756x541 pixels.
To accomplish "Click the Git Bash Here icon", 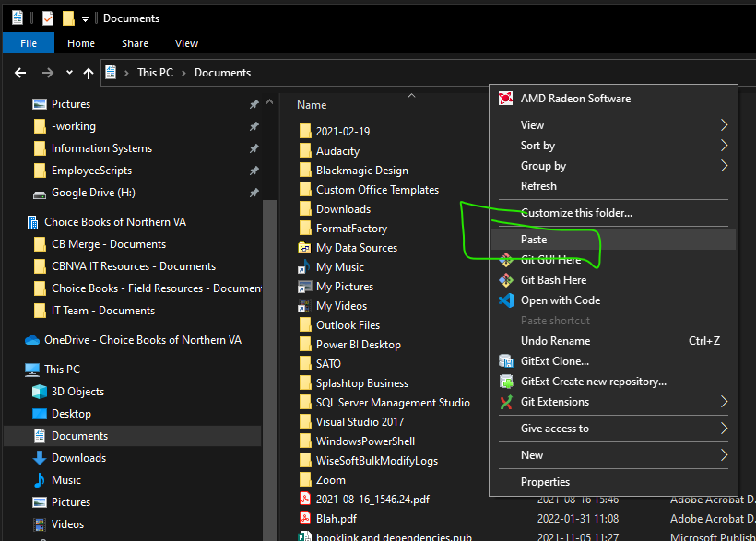I will coord(506,280).
